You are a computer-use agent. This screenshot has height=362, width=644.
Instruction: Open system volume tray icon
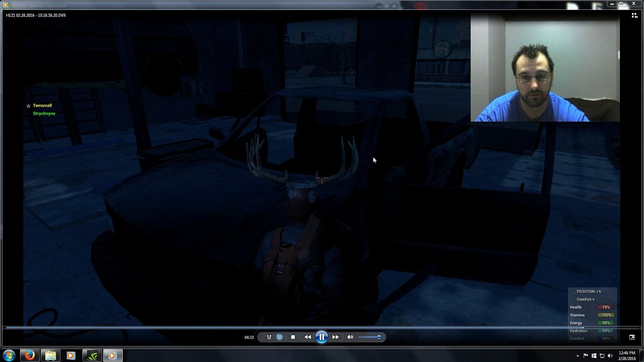tap(610, 356)
